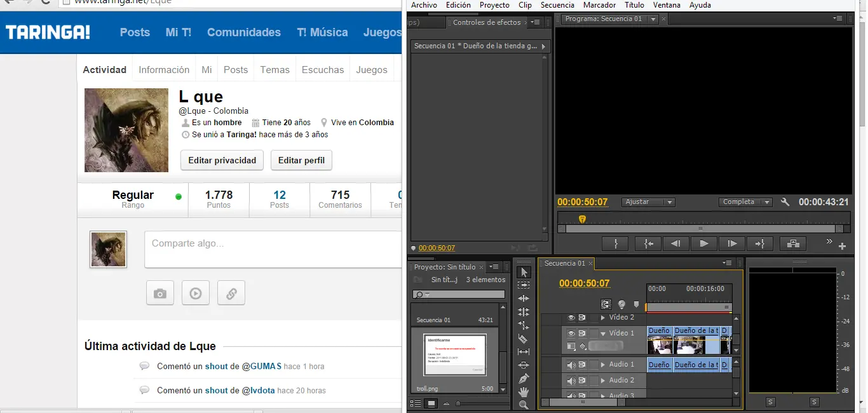Screen dimensions: 868x413
Task: Select the Pen tool in the tools panel
Action: coord(523,379)
